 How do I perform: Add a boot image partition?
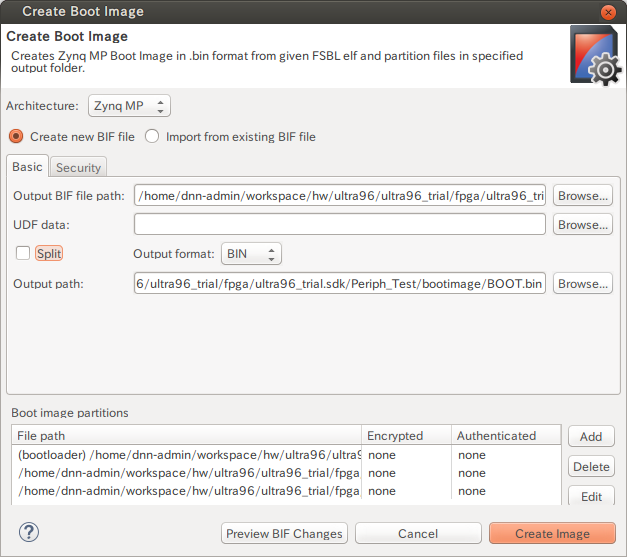(591, 436)
